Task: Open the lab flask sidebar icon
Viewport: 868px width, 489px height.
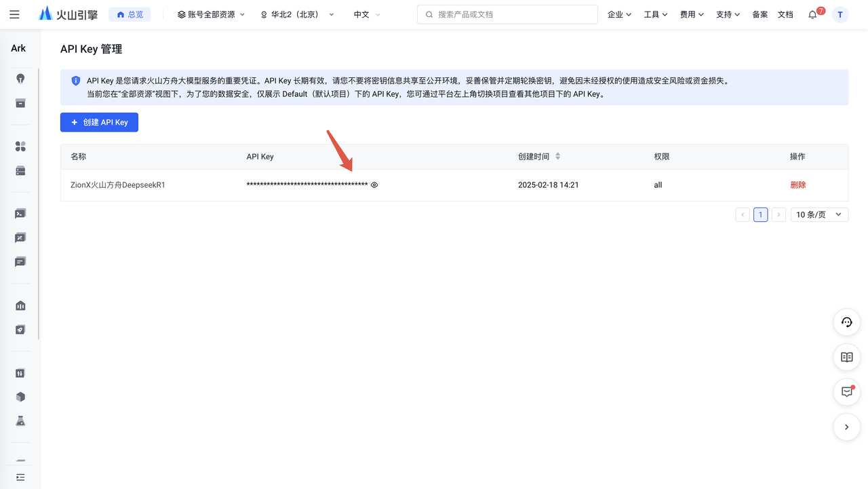Action: [20, 421]
